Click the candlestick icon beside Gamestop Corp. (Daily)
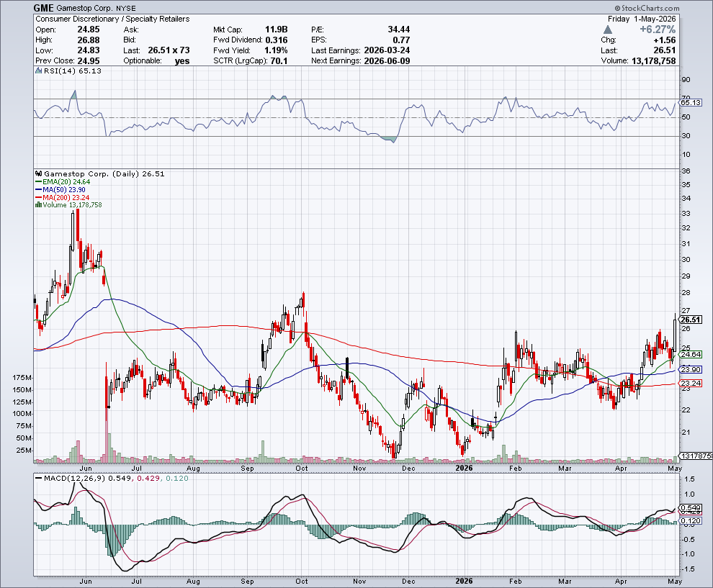Image resolution: width=713 pixels, height=588 pixels. 39,173
